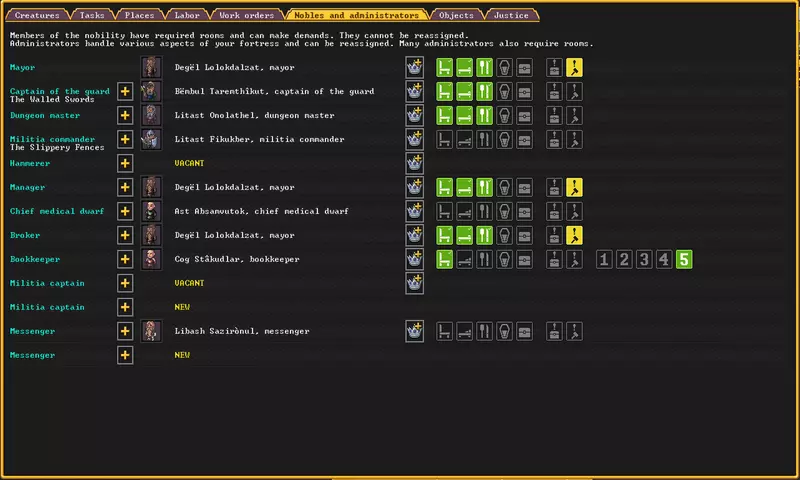The height and width of the screenshot is (480, 800).
Task: Switch to the Labor tab
Action: pyautogui.click(x=187, y=15)
